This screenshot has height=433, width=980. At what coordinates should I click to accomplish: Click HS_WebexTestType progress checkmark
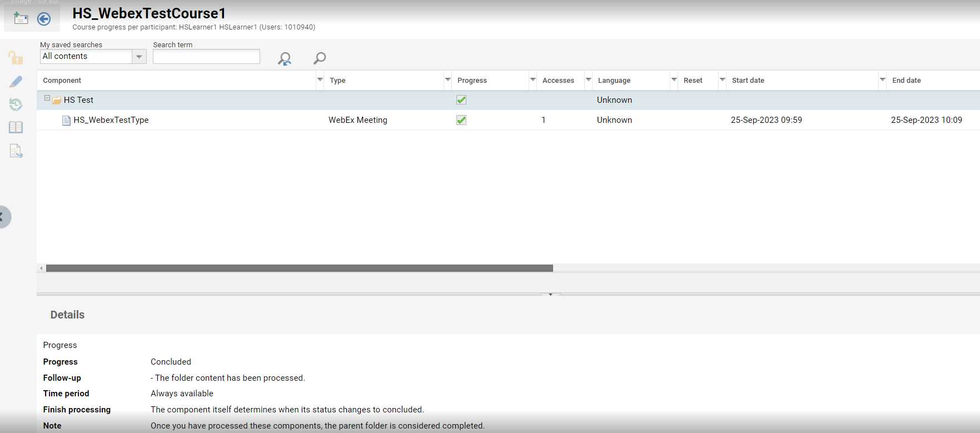click(x=461, y=120)
